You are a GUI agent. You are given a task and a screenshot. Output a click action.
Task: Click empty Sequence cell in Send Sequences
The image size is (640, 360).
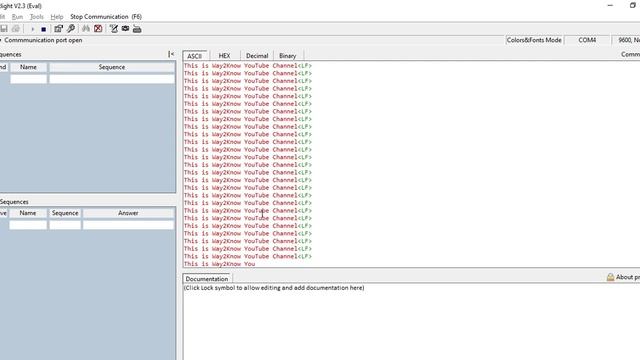[x=112, y=79]
